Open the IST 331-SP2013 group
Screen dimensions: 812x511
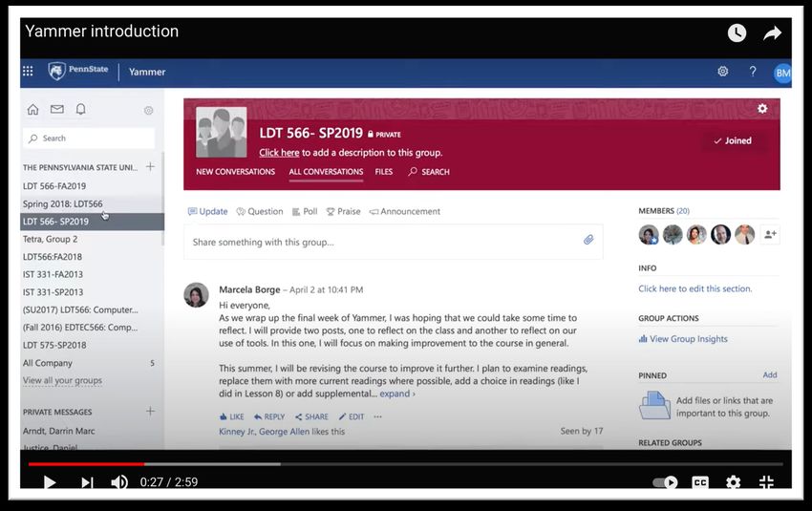(x=53, y=292)
